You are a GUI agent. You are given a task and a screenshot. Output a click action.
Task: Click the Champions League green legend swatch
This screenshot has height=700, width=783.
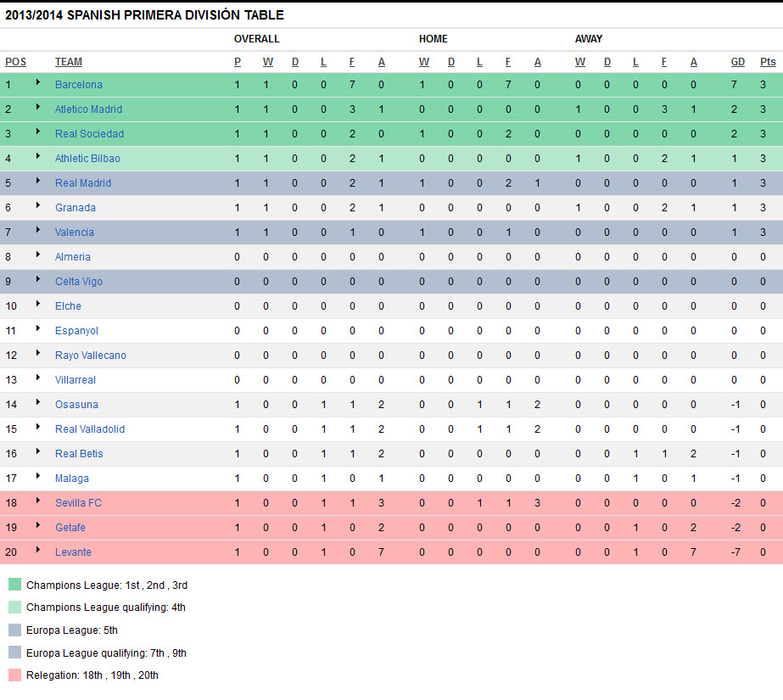tap(14, 585)
